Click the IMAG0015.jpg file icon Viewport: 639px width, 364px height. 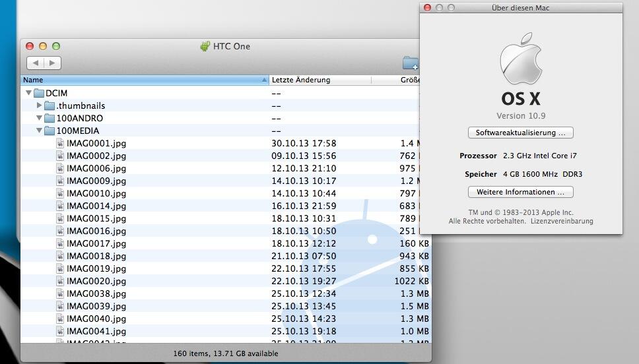coord(60,219)
